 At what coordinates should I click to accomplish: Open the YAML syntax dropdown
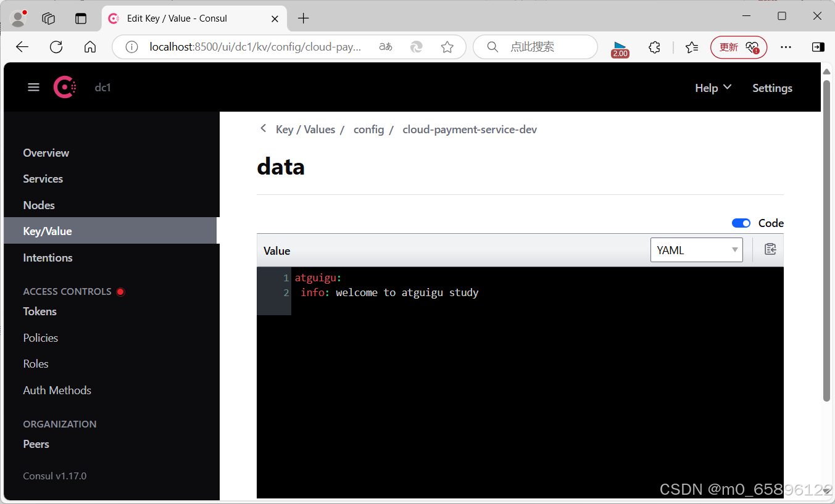point(696,250)
